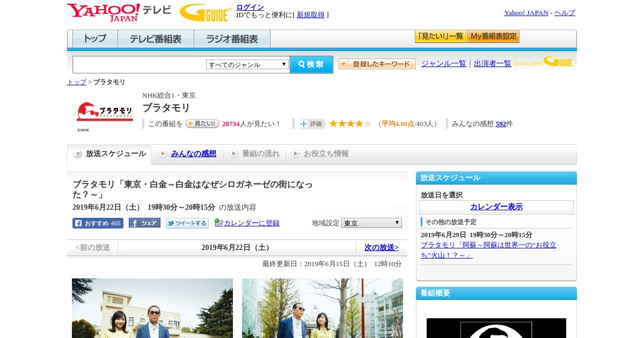Expand the 地域設定 東京 dropdown
This screenshot has height=338, width=644.
pyautogui.click(x=371, y=223)
